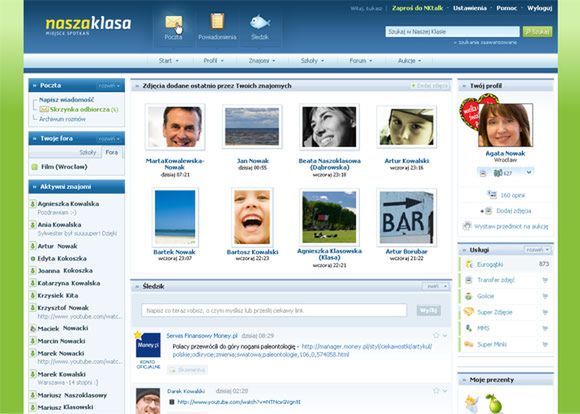Star the Money.pl Śledzik post
Image resolution: width=580 pixels, height=414 pixels.
click(436, 335)
